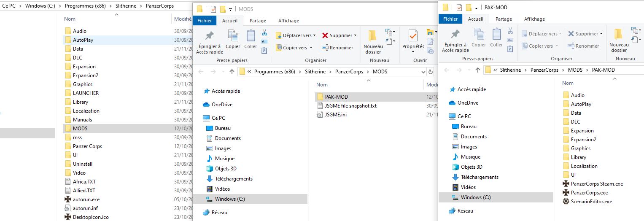The width and height of the screenshot is (644, 221).
Task: Pin to Accès rapide in PAK-MOD window
Action: tap(455, 40)
